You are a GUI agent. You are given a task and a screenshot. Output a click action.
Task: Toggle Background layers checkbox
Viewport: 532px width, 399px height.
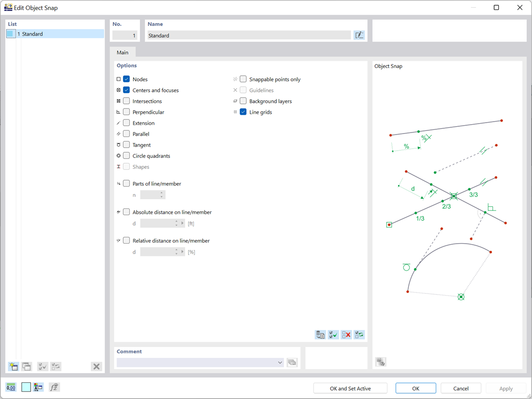tap(243, 101)
